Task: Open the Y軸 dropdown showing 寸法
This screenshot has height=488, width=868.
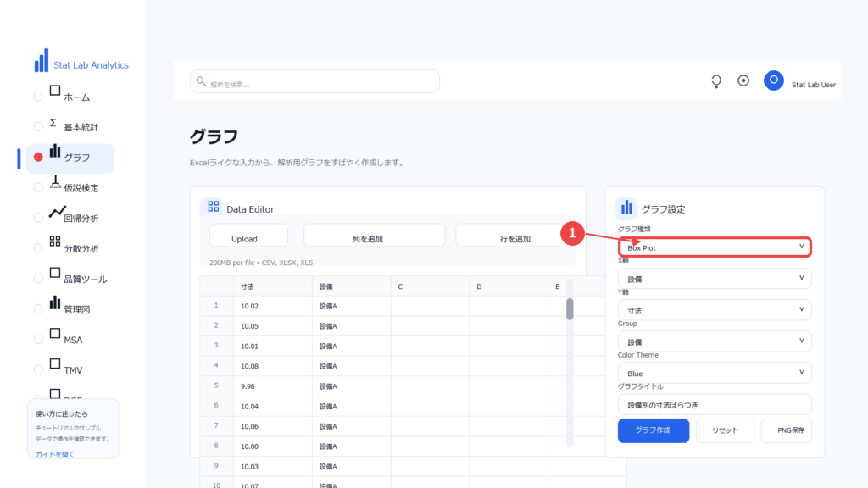Action: [x=715, y=310]
